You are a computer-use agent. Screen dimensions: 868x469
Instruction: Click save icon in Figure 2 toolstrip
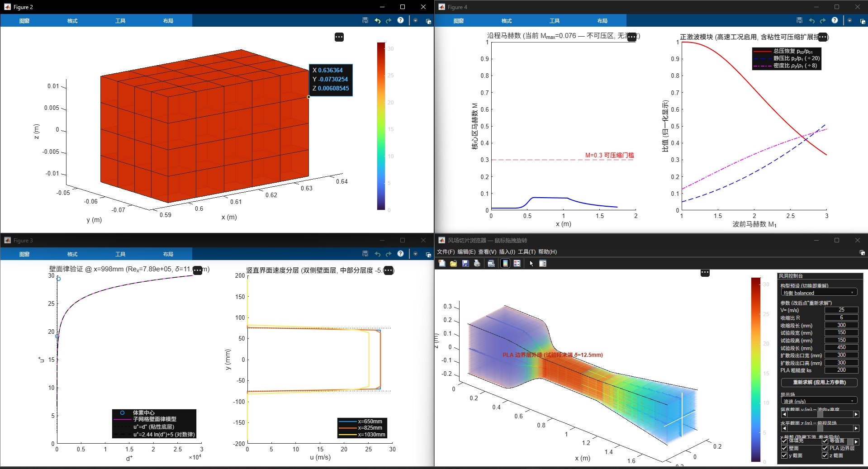pyautogui.click(x=365, y=20)
